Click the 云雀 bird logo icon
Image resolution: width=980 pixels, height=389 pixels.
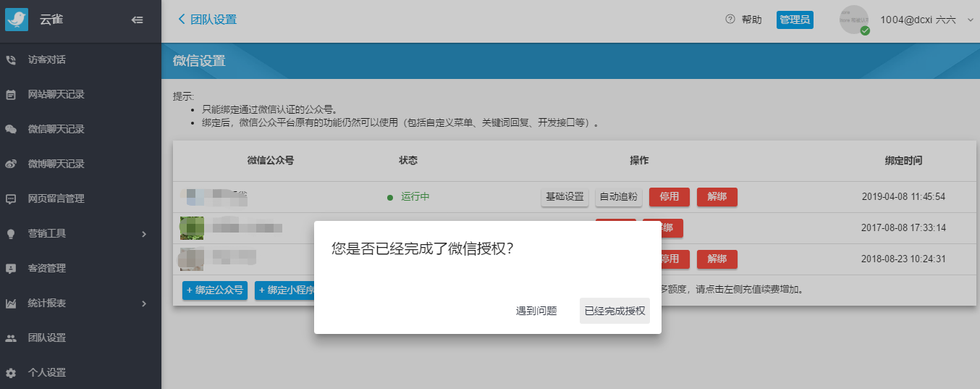click(x=16, y=20)
